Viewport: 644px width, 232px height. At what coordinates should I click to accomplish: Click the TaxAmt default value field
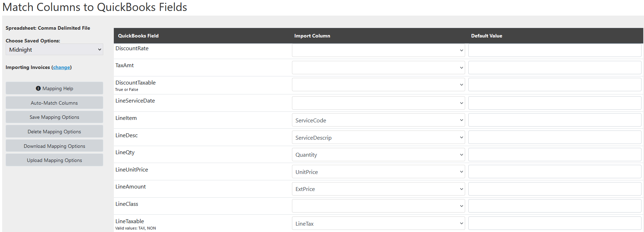555,68
